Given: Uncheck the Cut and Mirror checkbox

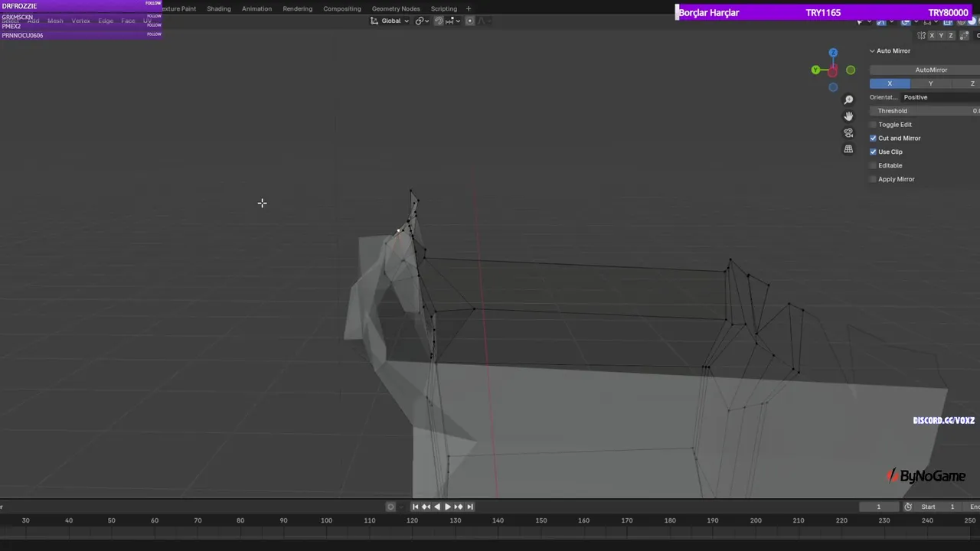Looking at the screenshot, I should [x=873, y=139].
